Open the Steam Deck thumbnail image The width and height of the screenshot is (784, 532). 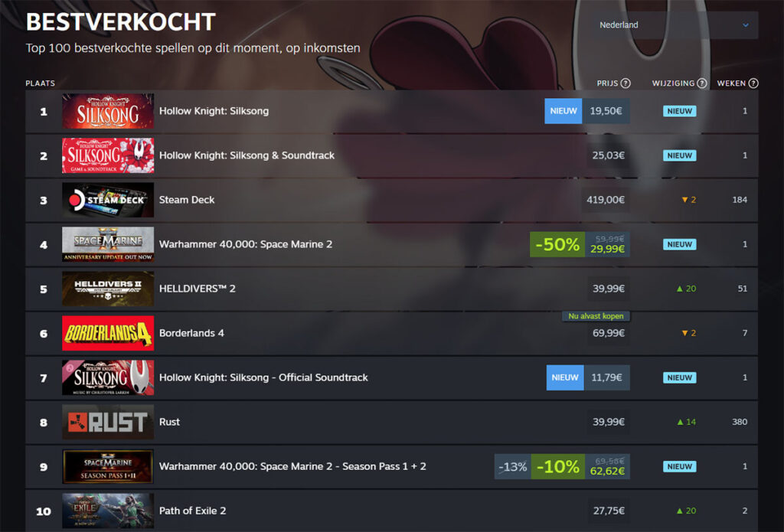click(x=108, y=200)
